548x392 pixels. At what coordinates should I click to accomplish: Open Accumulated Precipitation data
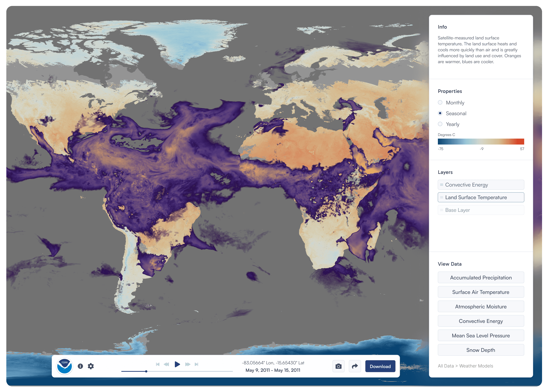tap(481, 278)
